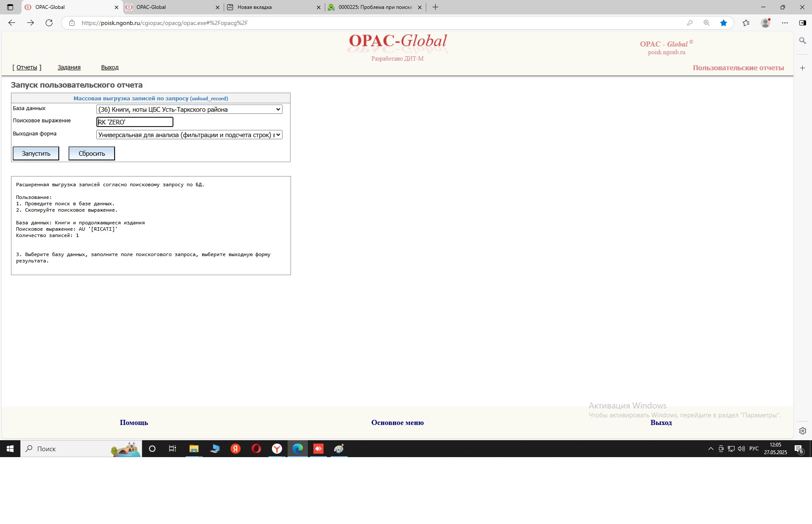Click the sidebar settings gear icon

(x=802, y=431)
